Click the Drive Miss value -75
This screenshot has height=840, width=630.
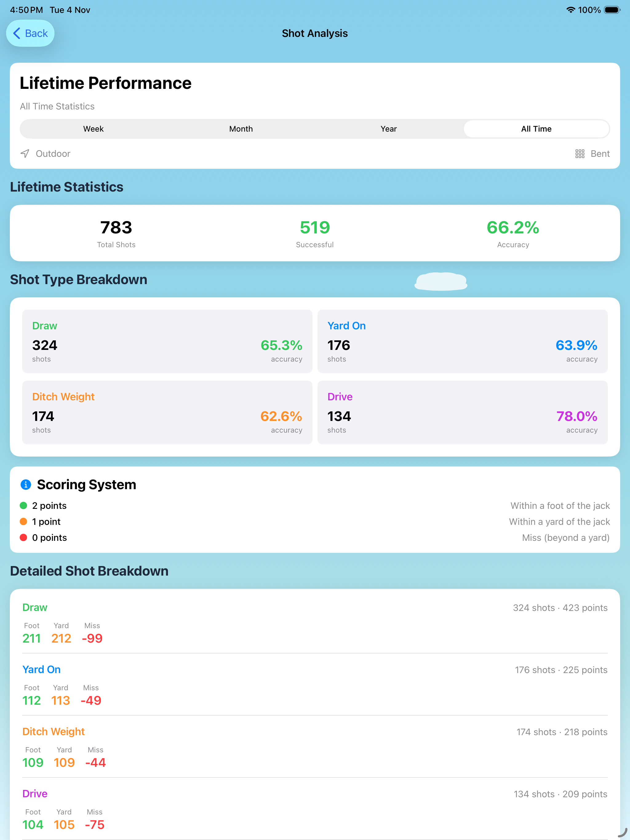[95, 825]
